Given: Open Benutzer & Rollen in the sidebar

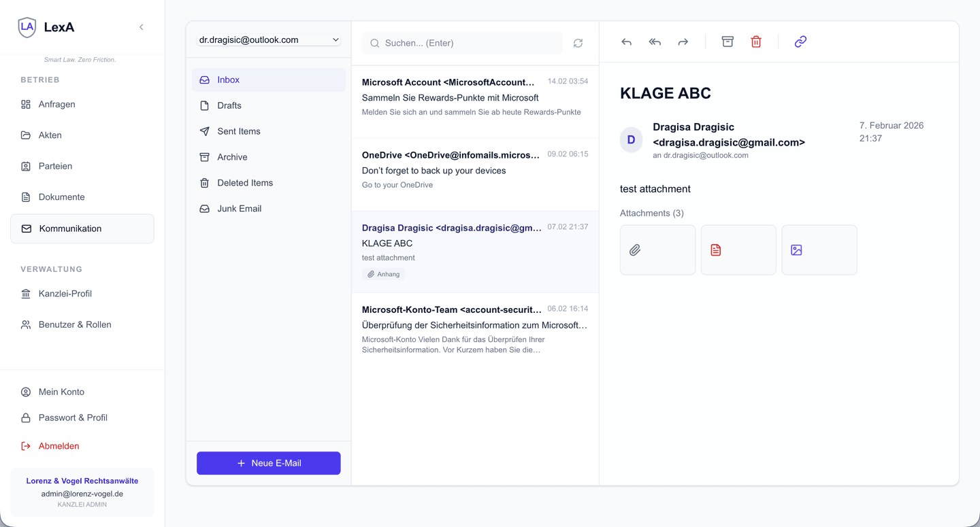Looking at the screenshot, I should 75,324.
